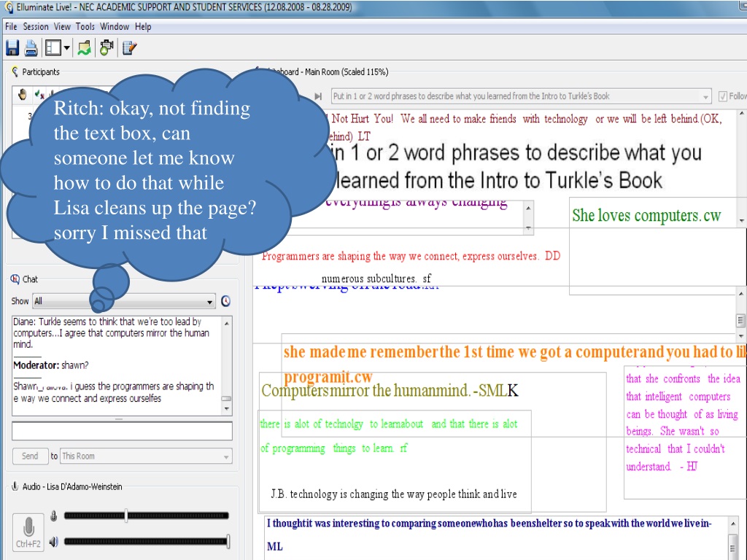747x560 pixels.
Task: Click chat history scroll down arrow
Action: click(227, 409)
